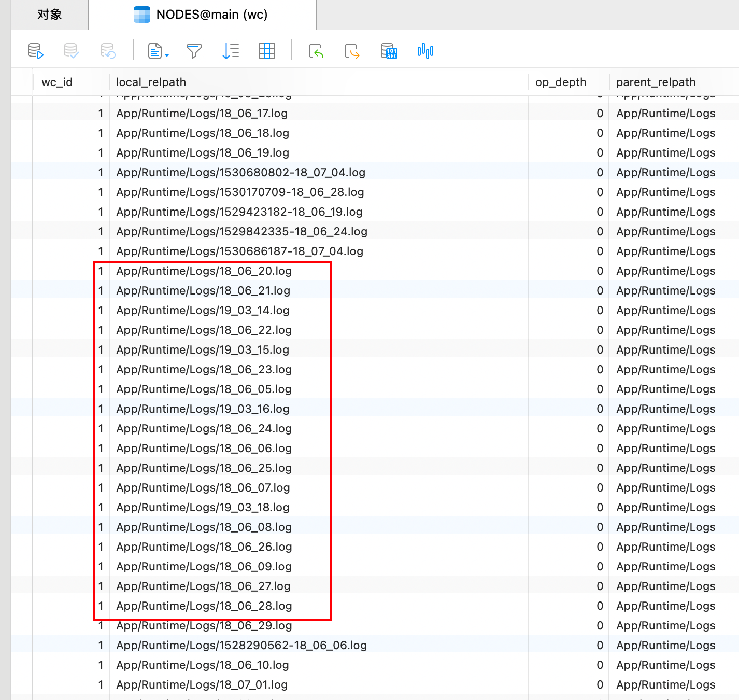Select cell App/Runtime/Logs/18_06_25.log
The width and height of the screenshot is (739, 700).
click(x=319, y=468)
